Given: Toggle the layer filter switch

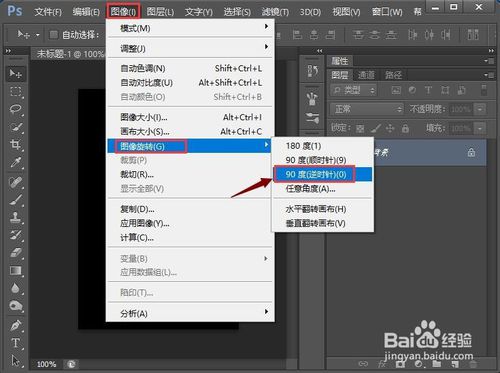Looking at the screenshot, I should (484, 90).
